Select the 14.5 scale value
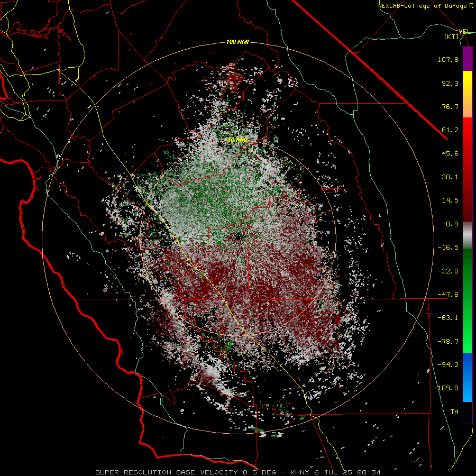 [x=450, y=200]
